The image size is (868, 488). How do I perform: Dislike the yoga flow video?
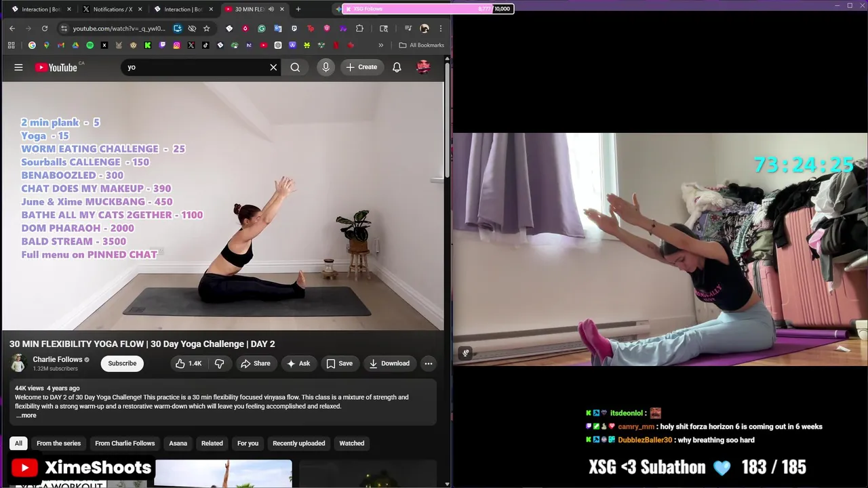point(219,363)
